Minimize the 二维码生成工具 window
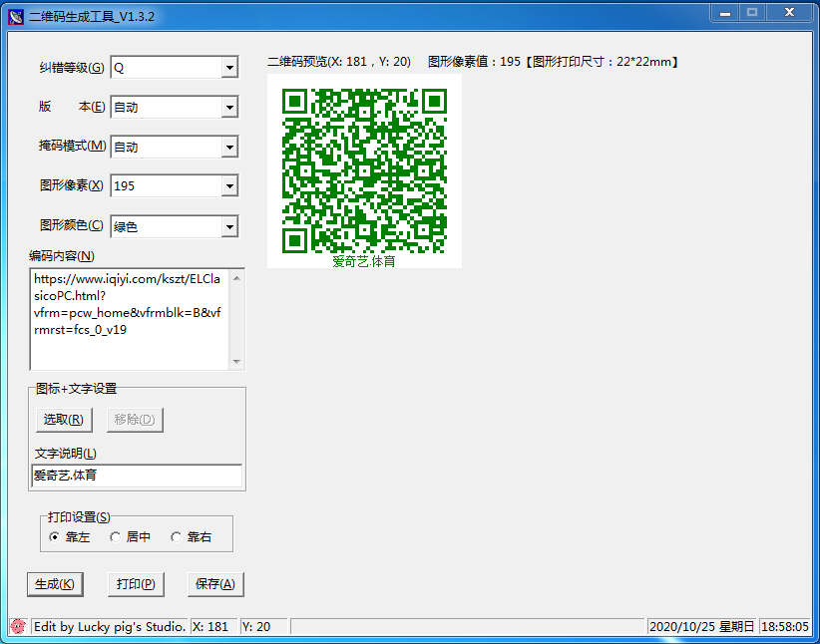Screen dimensions: 820x644 click(x=726, y=12)
